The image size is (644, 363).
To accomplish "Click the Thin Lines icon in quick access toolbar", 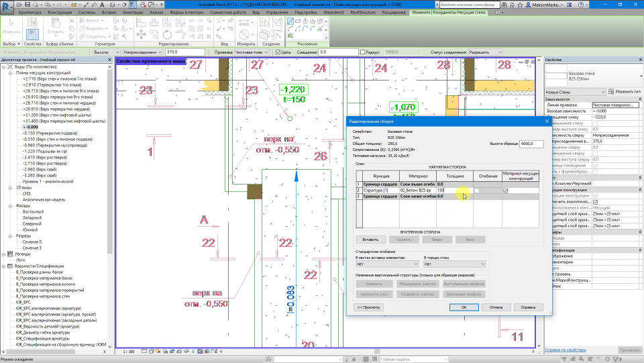I will pos(133,5).
